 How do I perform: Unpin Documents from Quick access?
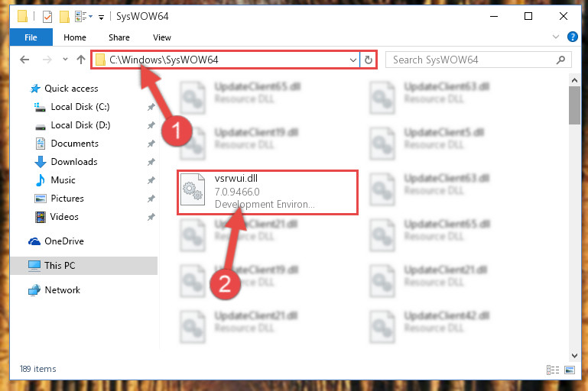(151, 144)
